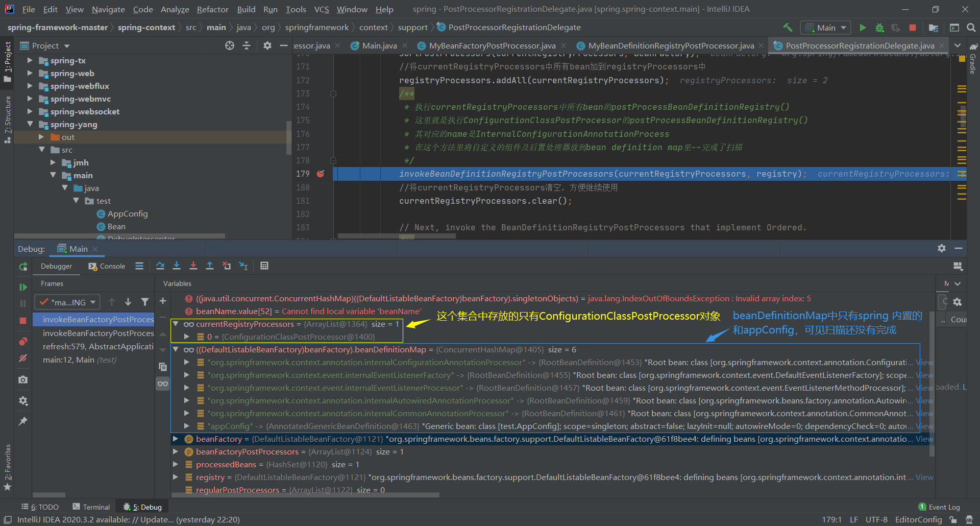Collapse the currentRegistryProcessors watch node
The width and height of the screenshot is (980, 526).
point(176,324)
